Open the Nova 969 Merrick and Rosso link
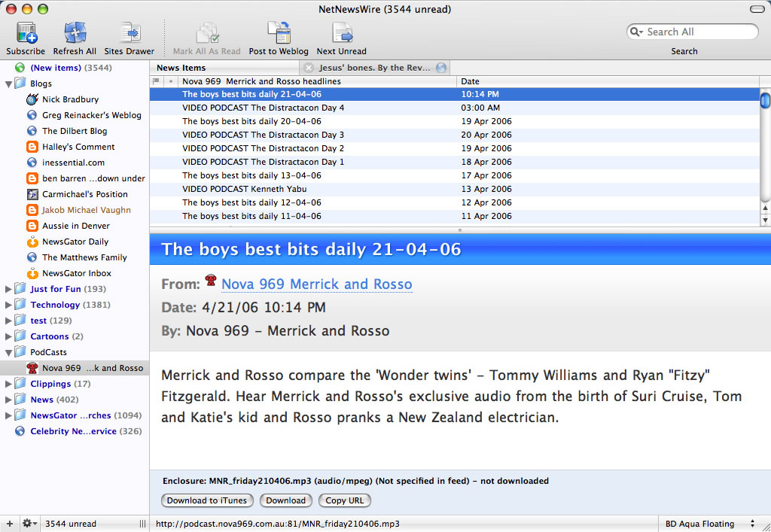Viewport: 771px width, 532px height. [x=316, y=284]
